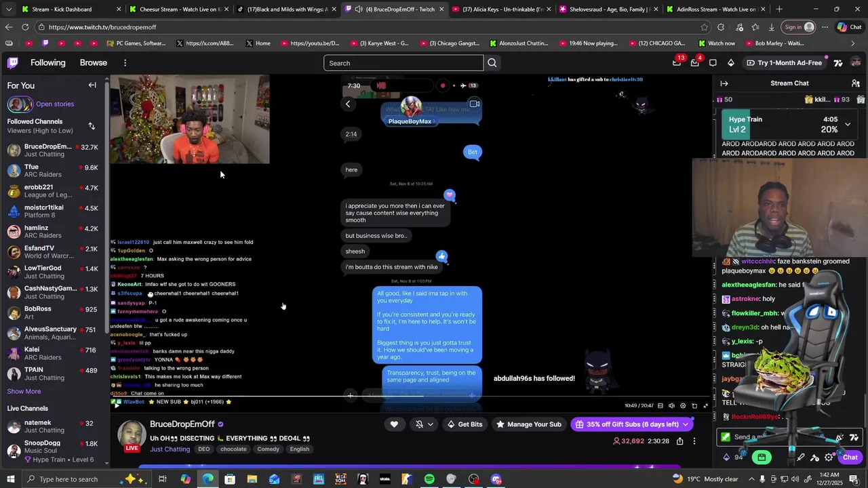Viewport: 868px width, 488px height.
Task: Open the Open stories link
Action: pos(55,104)
